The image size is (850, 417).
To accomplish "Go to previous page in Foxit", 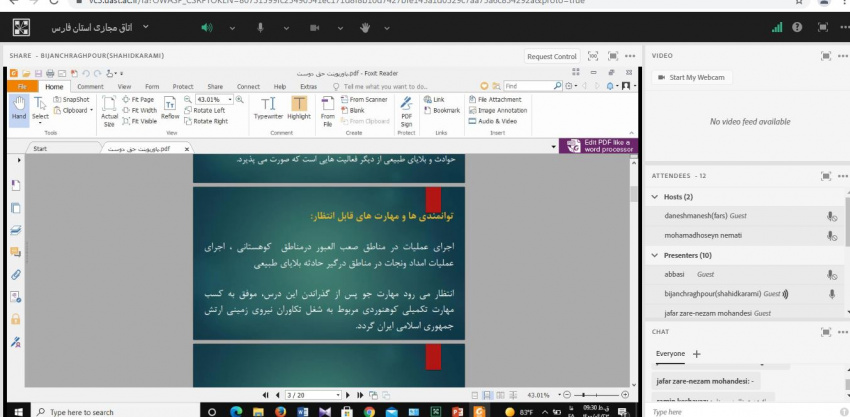I will [278, 395].
